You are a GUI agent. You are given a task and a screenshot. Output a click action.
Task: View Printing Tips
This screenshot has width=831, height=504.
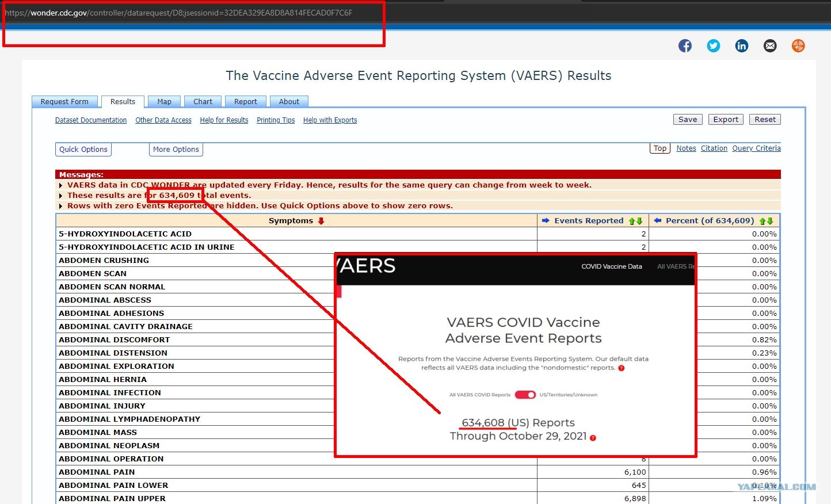click(x=276, y=120)
